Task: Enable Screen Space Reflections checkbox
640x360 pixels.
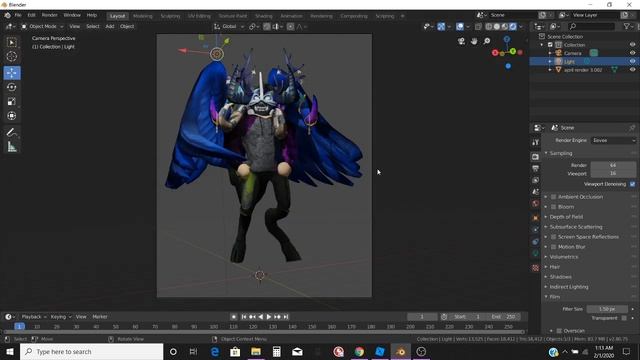Action: [x=554, y=237]
